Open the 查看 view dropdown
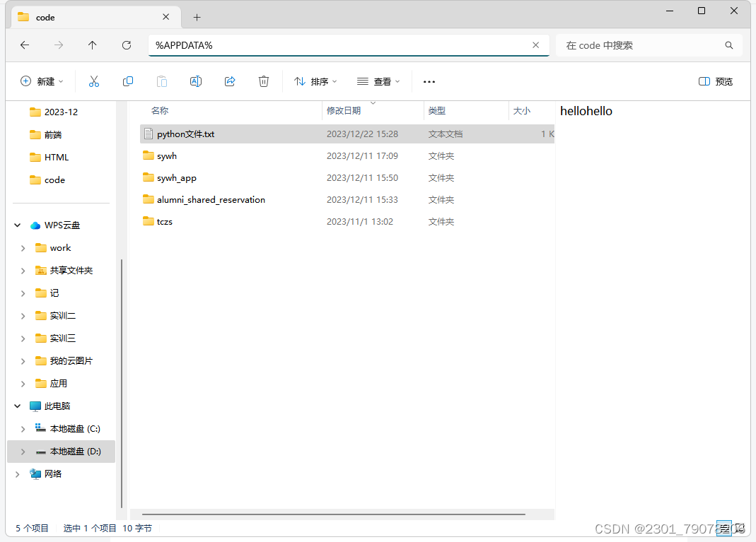Viewport: 756px width, 542px height. [378, 81]
